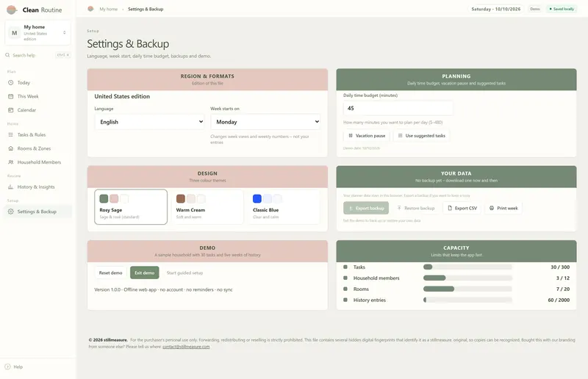Open the Week starts on dropdown
Viewport: 588px width, 379px height.
[x=265, y=122]
